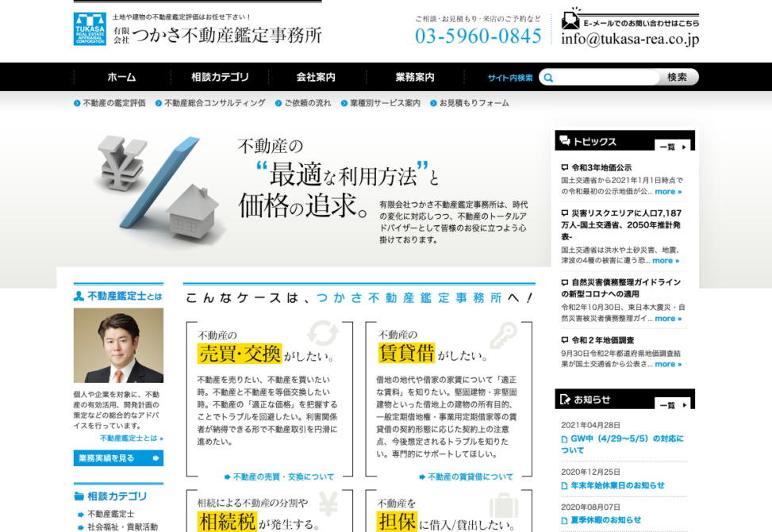
Task: Click the appraiser portrait photo
Action: coord(118,345)
